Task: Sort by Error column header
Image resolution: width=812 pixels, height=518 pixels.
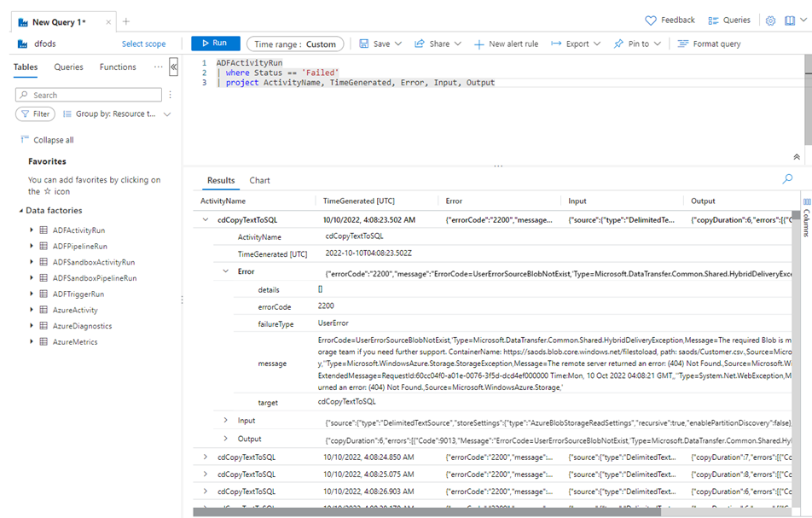Action: 454,201
